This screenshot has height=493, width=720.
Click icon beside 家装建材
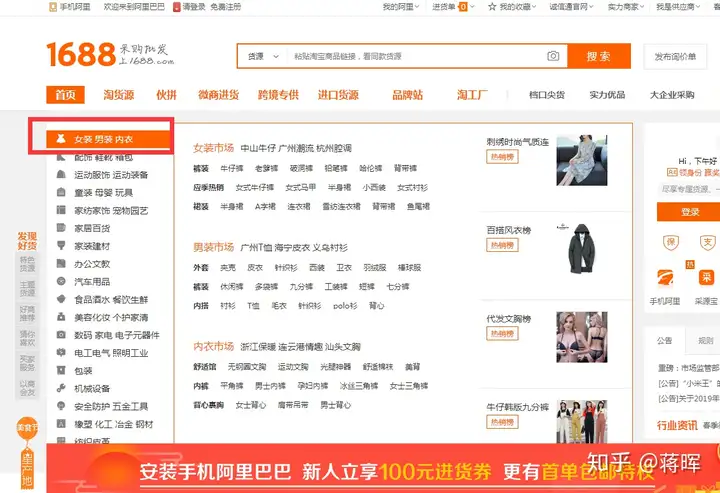(x=61, y=246)
